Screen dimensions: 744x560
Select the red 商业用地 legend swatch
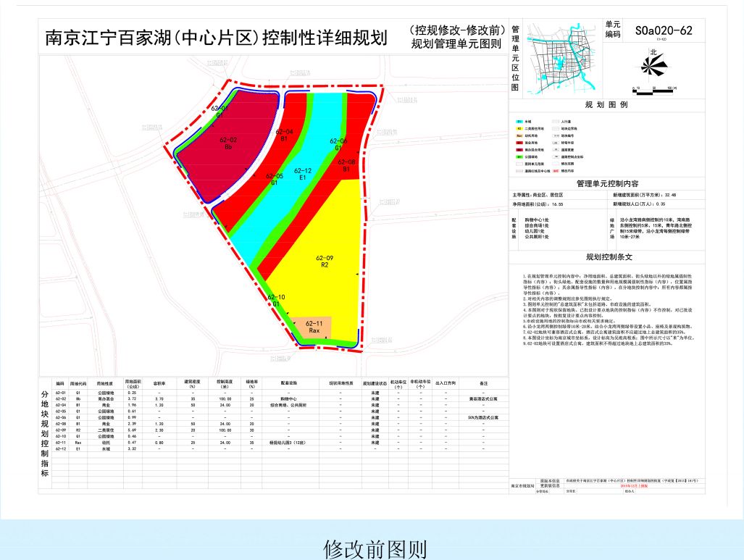coord(519,143)
